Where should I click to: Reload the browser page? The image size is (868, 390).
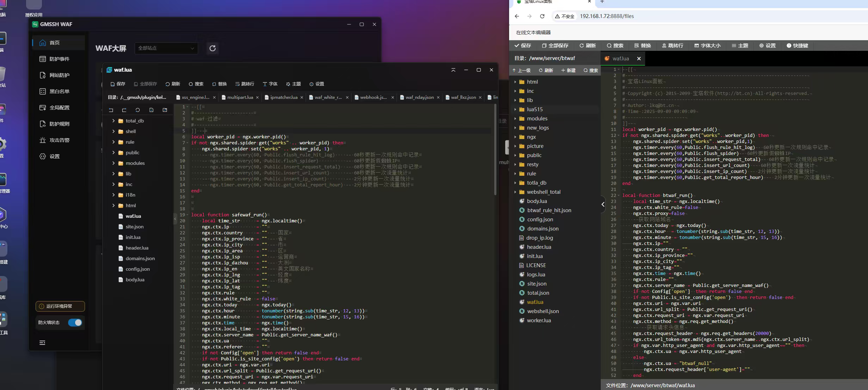[x=542, y=16]
